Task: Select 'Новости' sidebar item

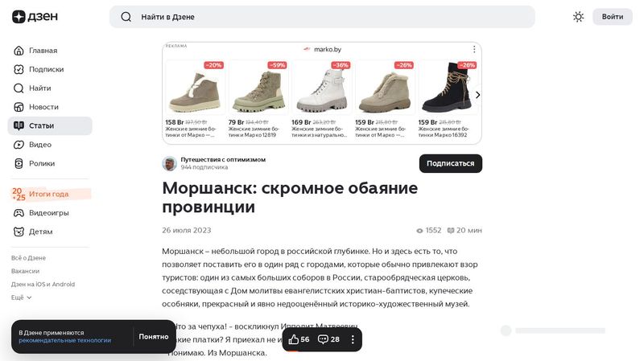Action: point(43,107)
